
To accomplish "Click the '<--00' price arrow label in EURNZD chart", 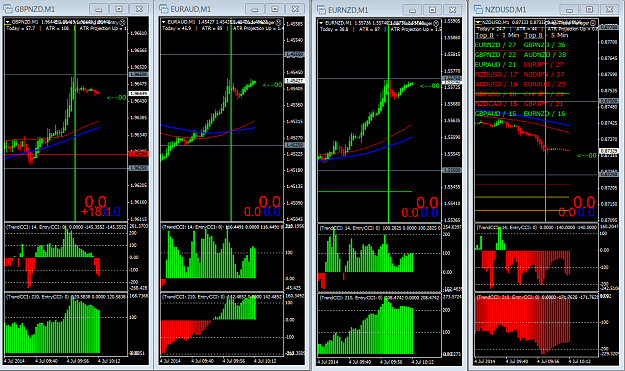I will [430, 86].
